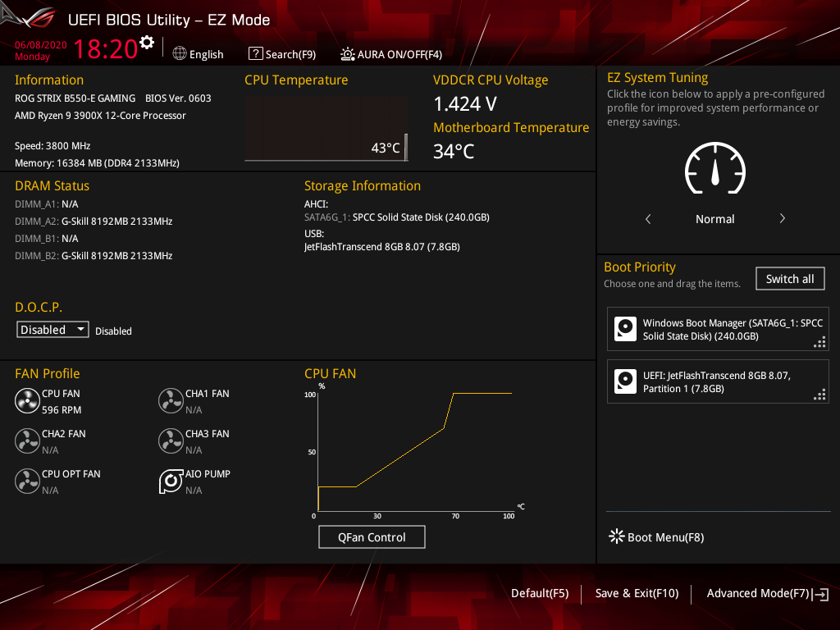Select previous tuning profile with left chevron
The height and width of the screenshot is (630, 840).
pos(648,218)
